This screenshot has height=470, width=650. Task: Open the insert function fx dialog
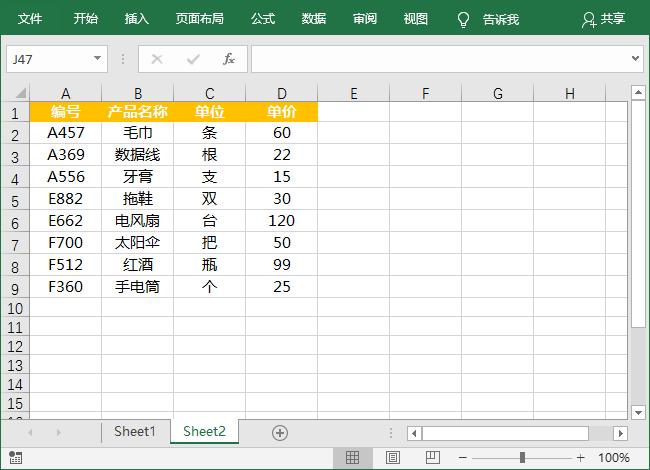coord(229,59)
